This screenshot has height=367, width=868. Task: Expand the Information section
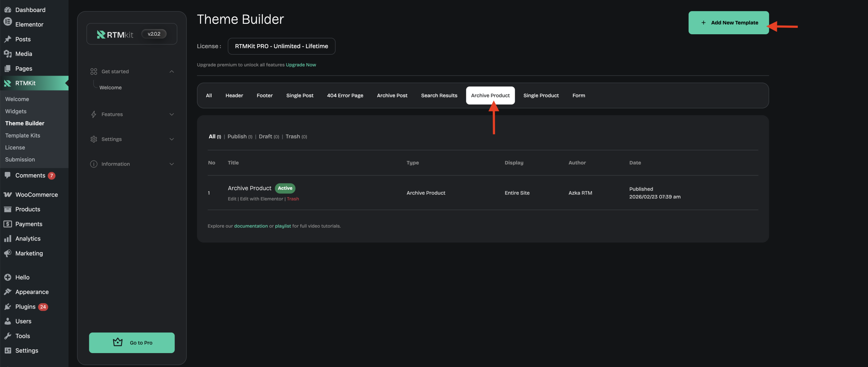(x=172, y=164)
